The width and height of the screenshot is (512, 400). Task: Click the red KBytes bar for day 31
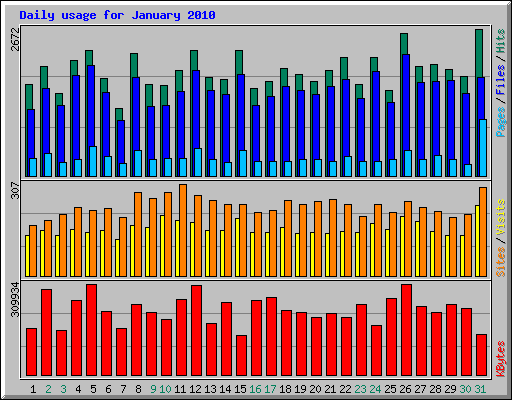482,355
